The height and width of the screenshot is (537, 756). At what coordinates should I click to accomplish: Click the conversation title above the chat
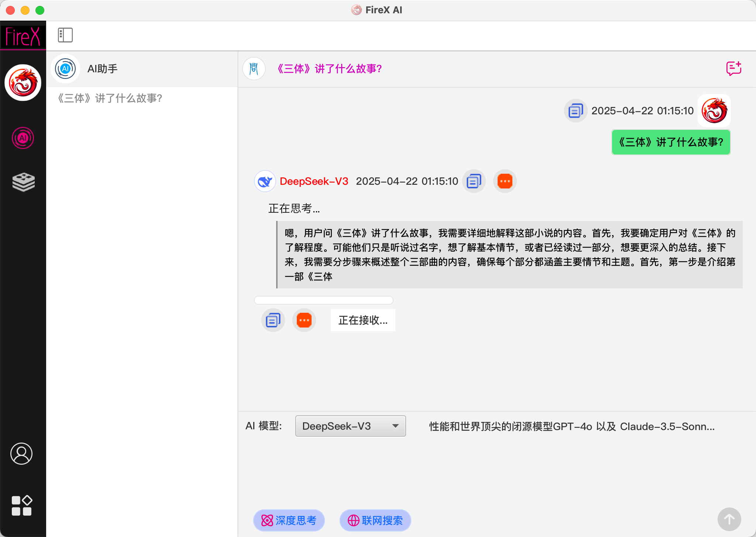[330, 69]
